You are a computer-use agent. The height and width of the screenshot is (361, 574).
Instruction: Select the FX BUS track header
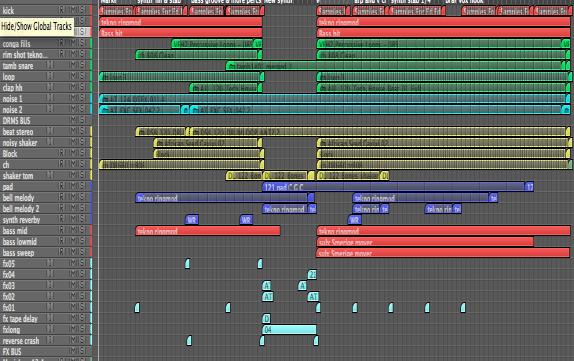click(45, 351)
